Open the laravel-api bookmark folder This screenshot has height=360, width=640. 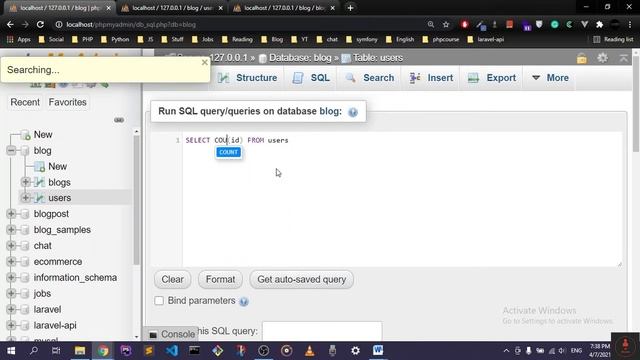(x=486, y=39)
